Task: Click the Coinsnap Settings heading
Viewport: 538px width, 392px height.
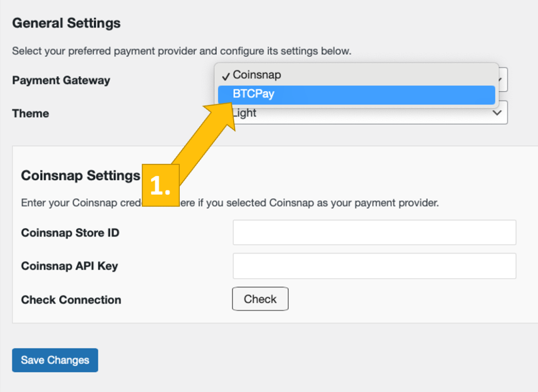Action: tap(80, 176)
